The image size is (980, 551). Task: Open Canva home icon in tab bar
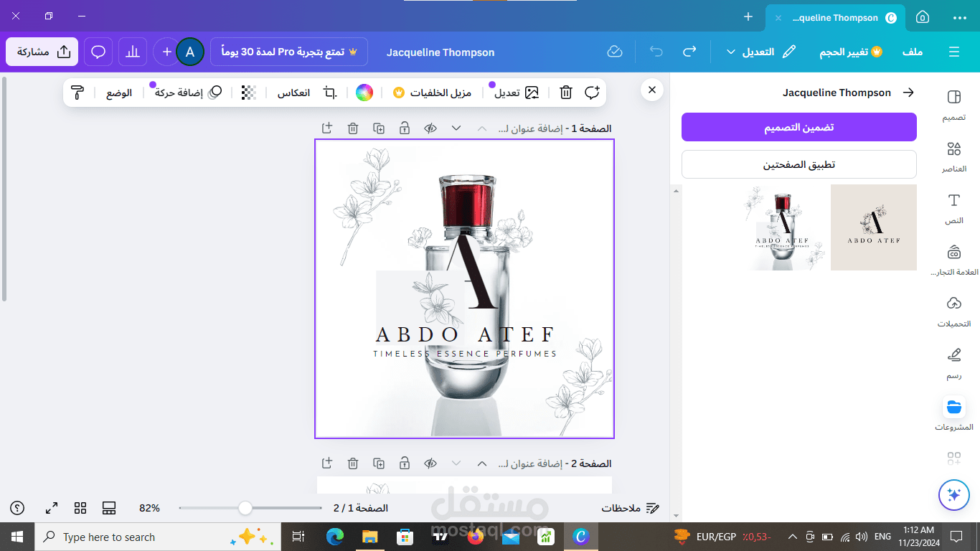pos(923,17)
